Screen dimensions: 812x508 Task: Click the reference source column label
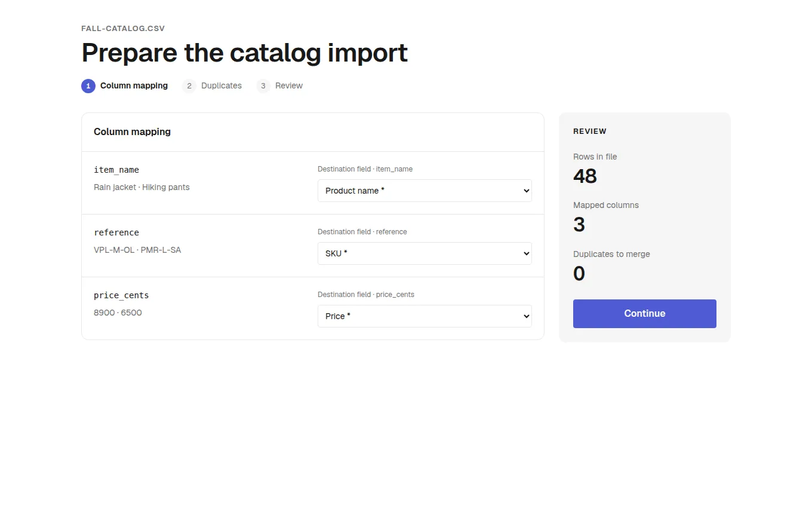(x=116, y=232)
